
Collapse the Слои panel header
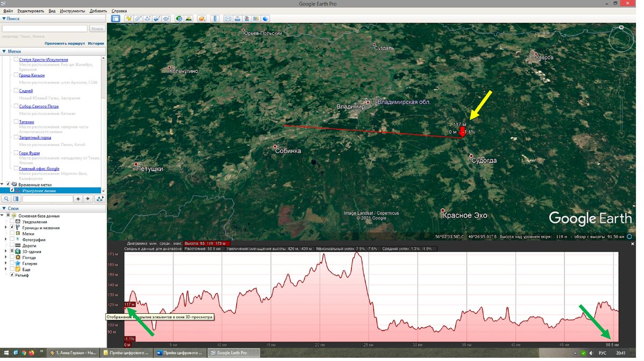pos(53,208)
